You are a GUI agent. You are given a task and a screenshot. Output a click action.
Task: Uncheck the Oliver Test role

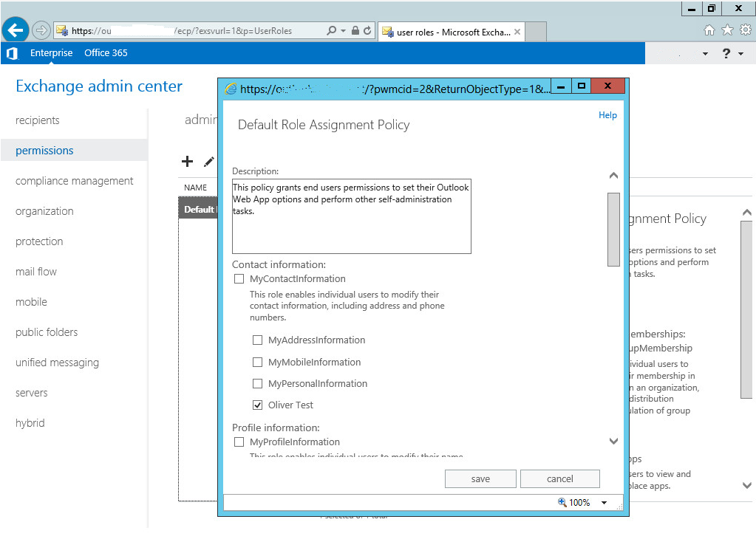(x=257, y=405)
